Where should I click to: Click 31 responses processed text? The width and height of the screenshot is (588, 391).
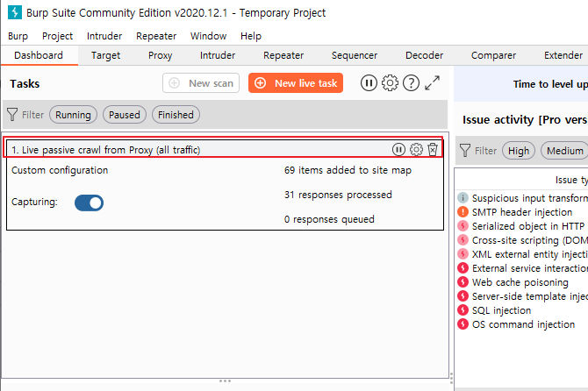[338, 195]
